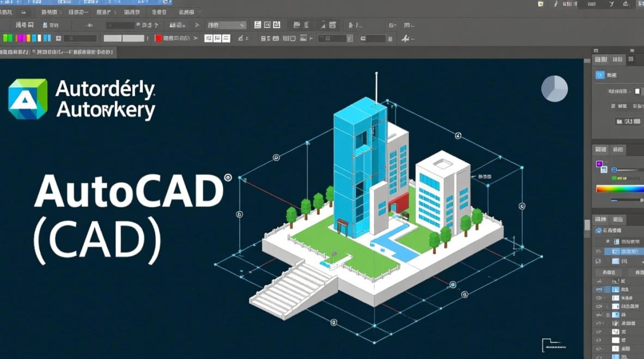Click the first white alignment icon in toolbar
Image resolution: width=644 pixels, height=359 pixels.
(x=208, y=38)
